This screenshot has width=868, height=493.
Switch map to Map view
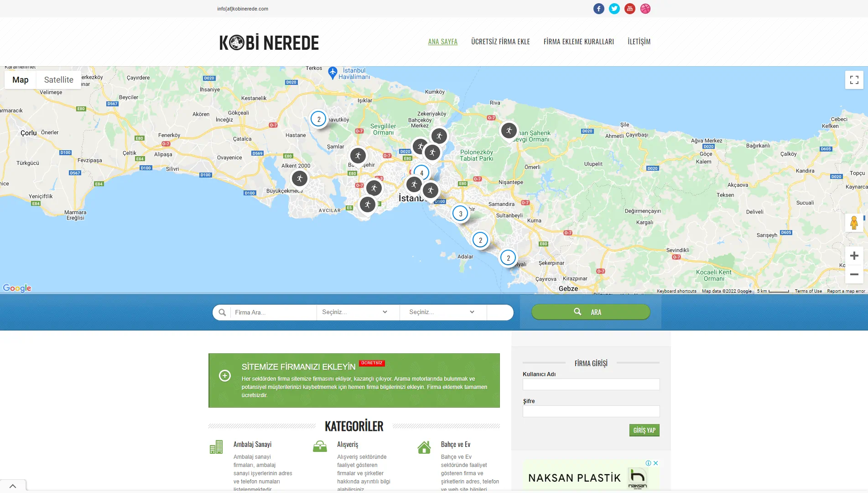pos(20,80)
